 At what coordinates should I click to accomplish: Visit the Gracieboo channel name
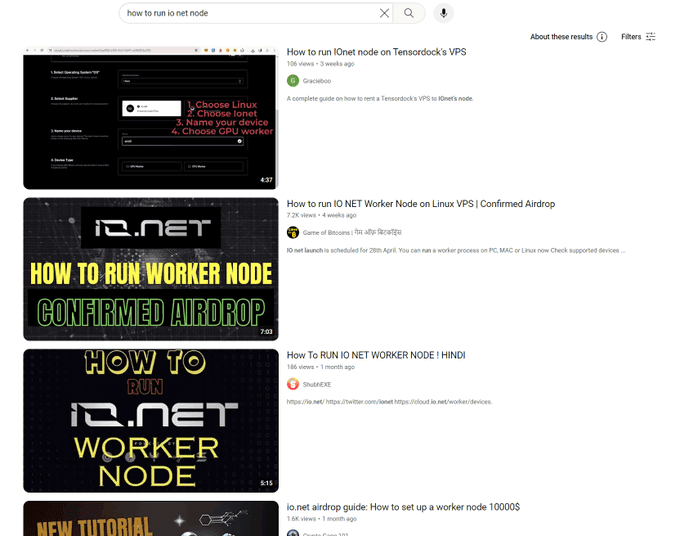tap(317, 81)
